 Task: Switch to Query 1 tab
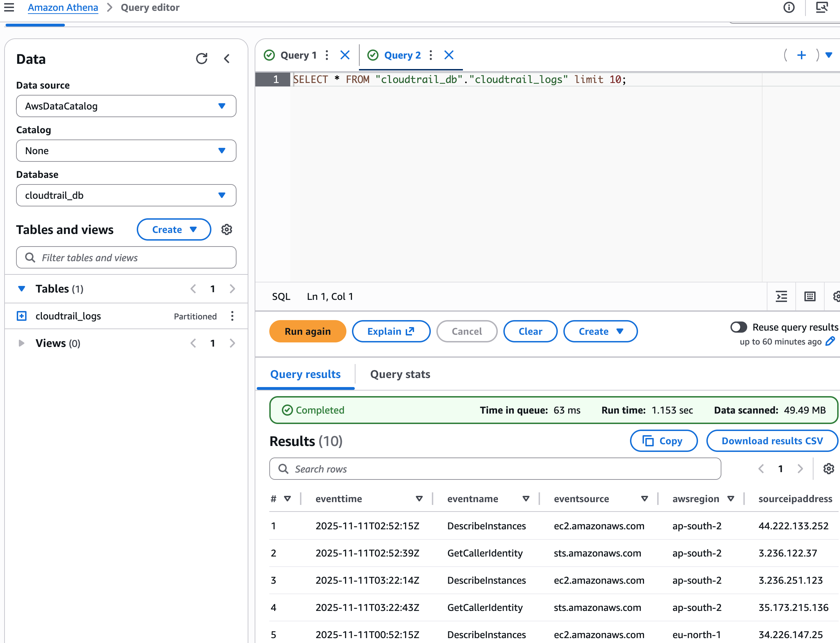pos(298,55)
